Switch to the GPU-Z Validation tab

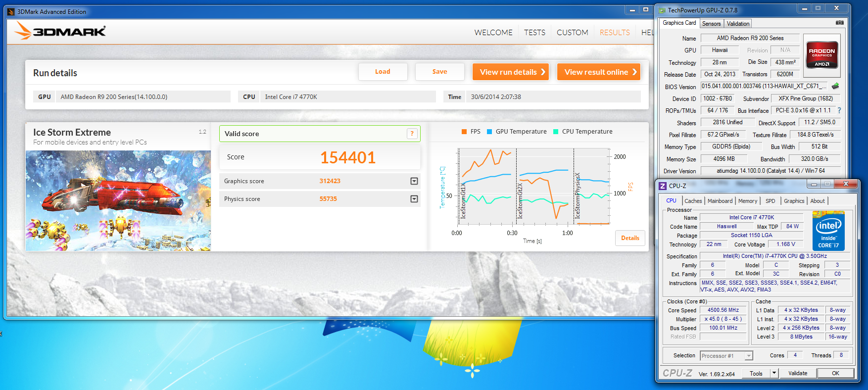point(738,24)
